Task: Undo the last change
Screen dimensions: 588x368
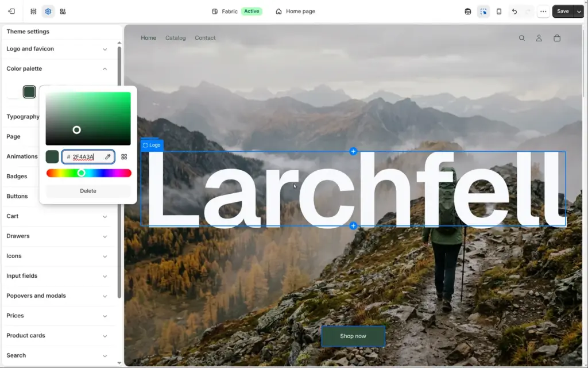Action: (514, 11)
